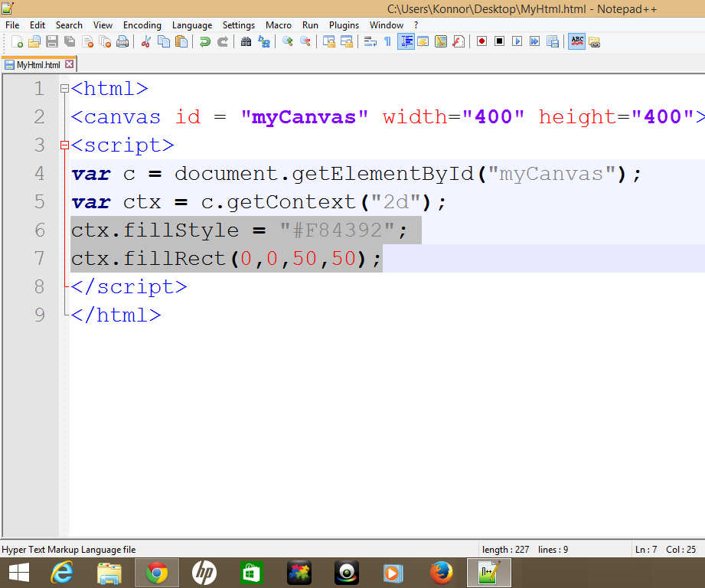Collapse the script block fold marker on line 3
This screenshot has height=588, width=705.
point(64,145)
